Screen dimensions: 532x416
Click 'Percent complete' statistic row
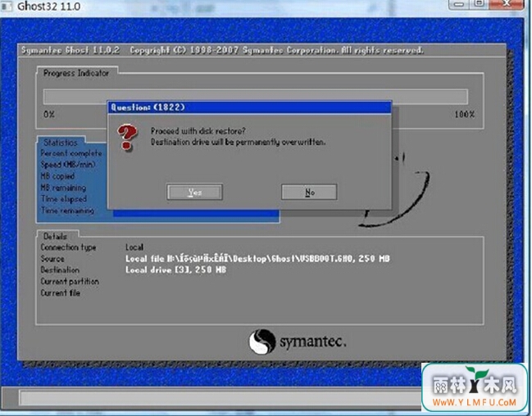[x=71, y=153]
